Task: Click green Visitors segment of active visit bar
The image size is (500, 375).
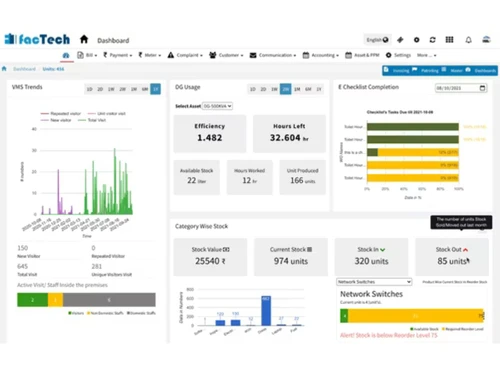Action: point(33,300)
